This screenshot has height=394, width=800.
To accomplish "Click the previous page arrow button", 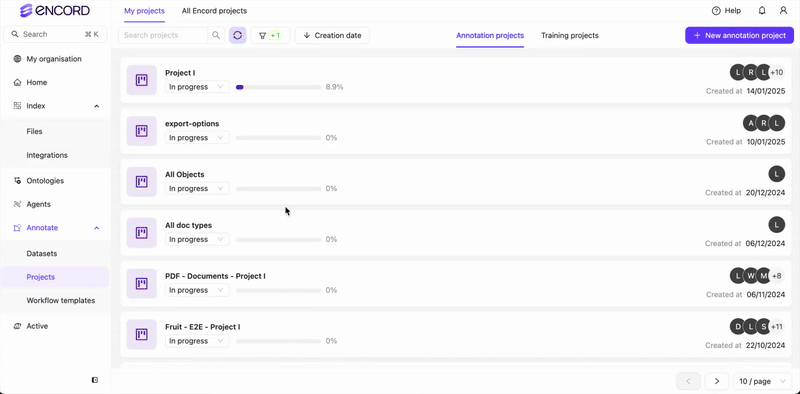I will (x=688, y=381).
